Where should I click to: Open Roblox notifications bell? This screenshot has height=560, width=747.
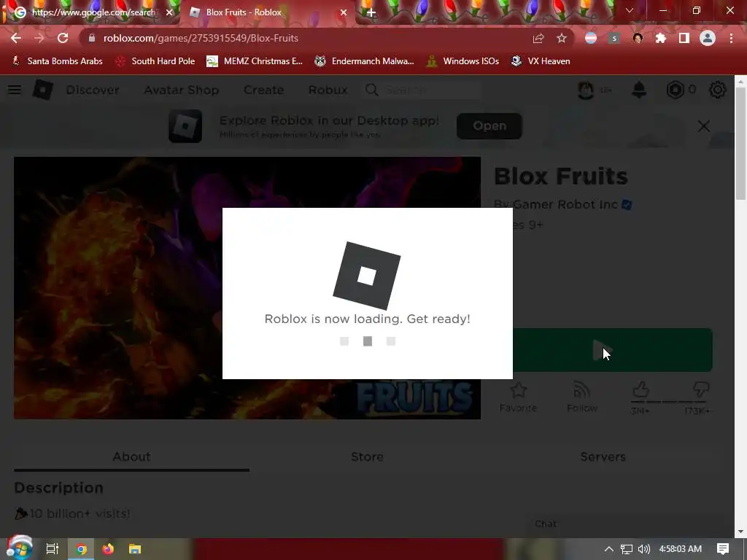[639, 90]
